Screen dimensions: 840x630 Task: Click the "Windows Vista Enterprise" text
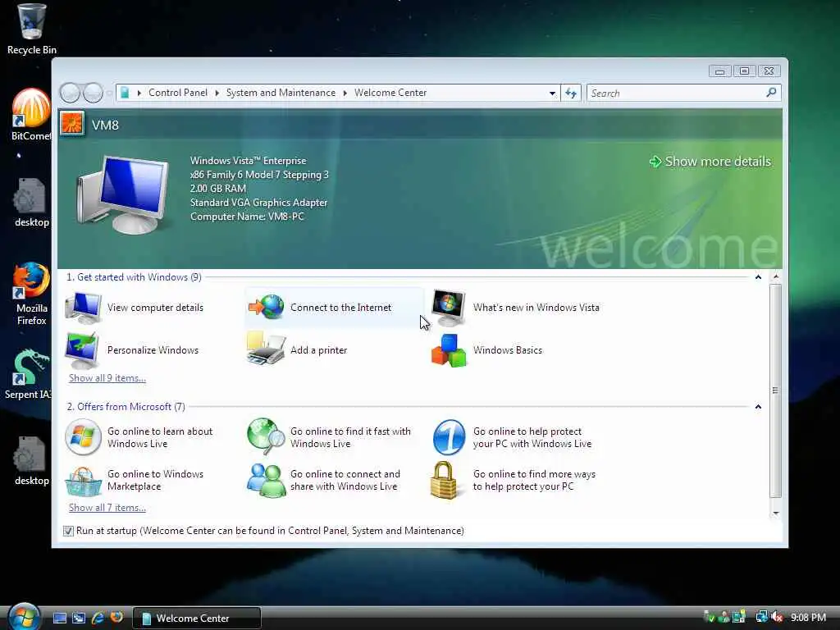(248, 161)
